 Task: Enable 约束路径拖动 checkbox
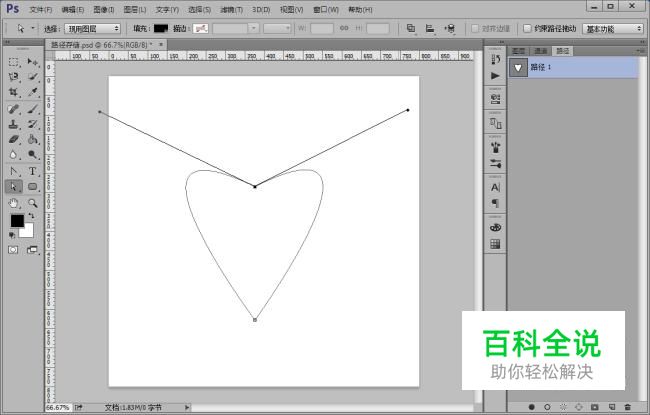coord(527,29)
